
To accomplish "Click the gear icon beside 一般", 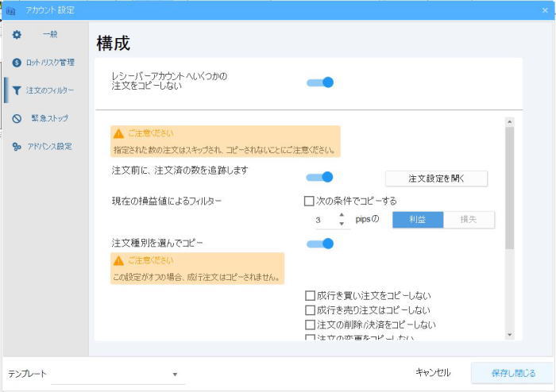I will [17, 35].
